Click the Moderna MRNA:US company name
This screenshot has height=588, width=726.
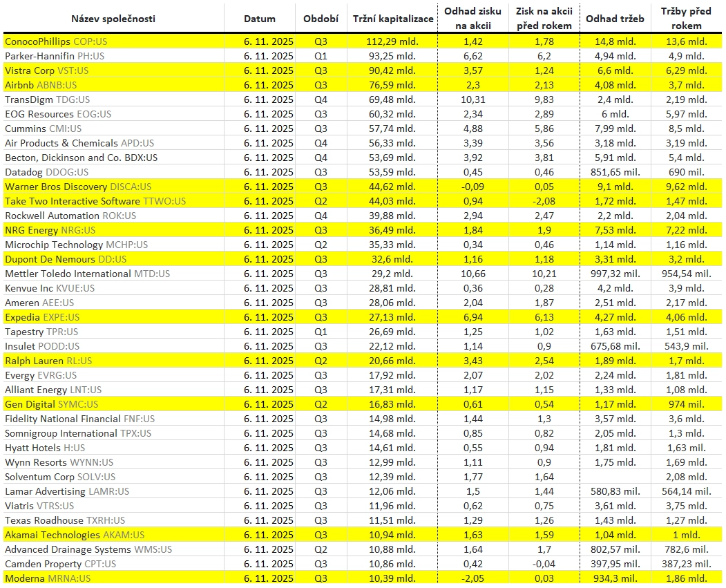click(48, 578)
